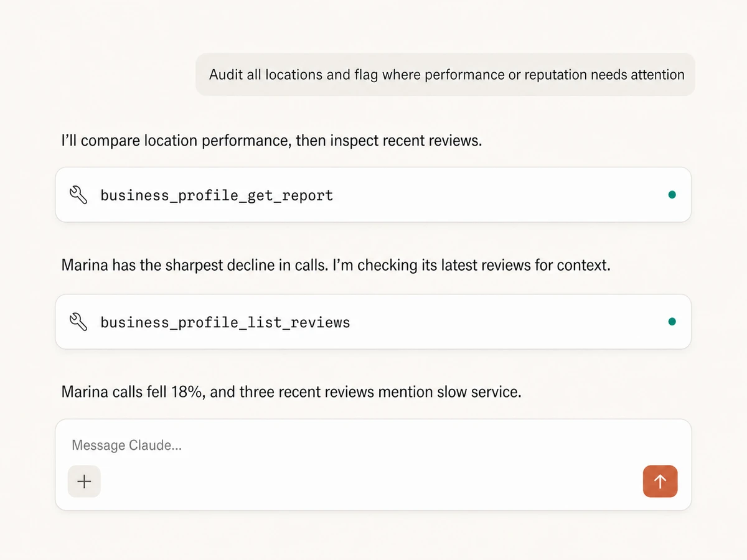Click the text "Marina has the sharpest decline in calls"

pos(192,265)
